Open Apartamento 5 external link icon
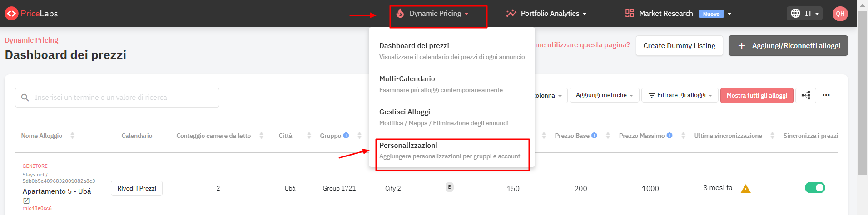 26,200
